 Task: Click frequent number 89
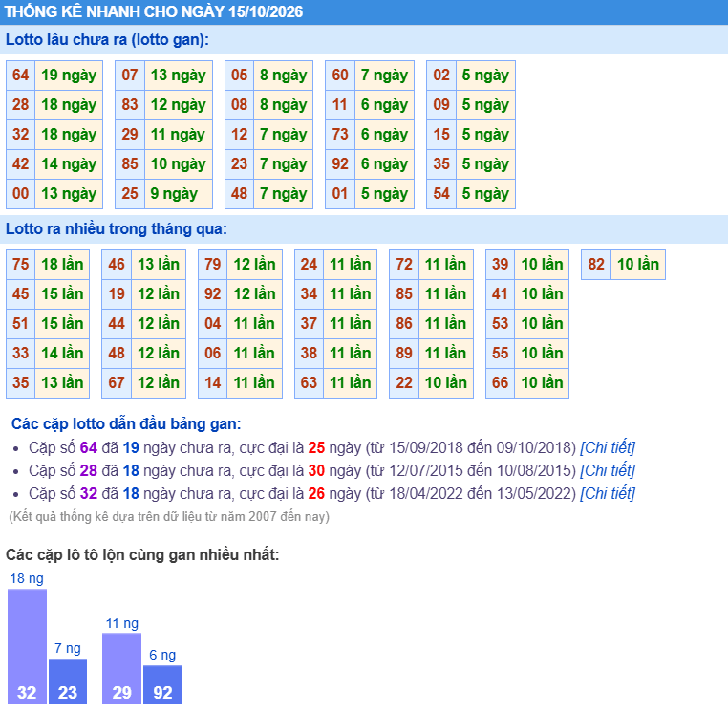point(404,354)
